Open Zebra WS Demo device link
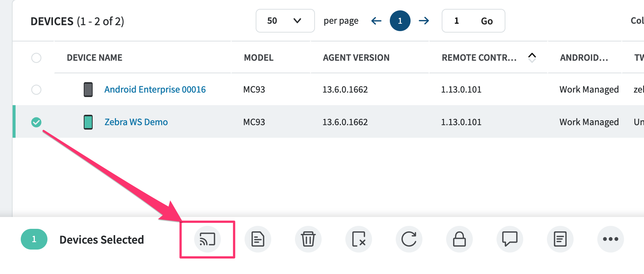Image resolution: width=644 pixels, height=274 pixels. (136, 122)
